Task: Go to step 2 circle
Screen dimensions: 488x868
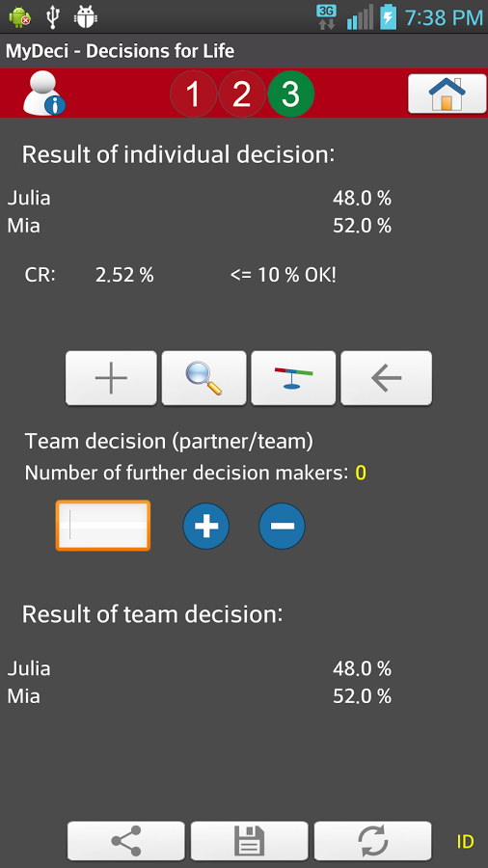Action: [x=242, y=95]
